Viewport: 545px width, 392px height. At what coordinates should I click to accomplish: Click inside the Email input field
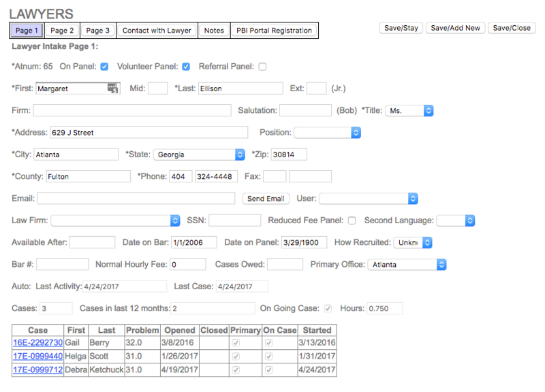136,199
